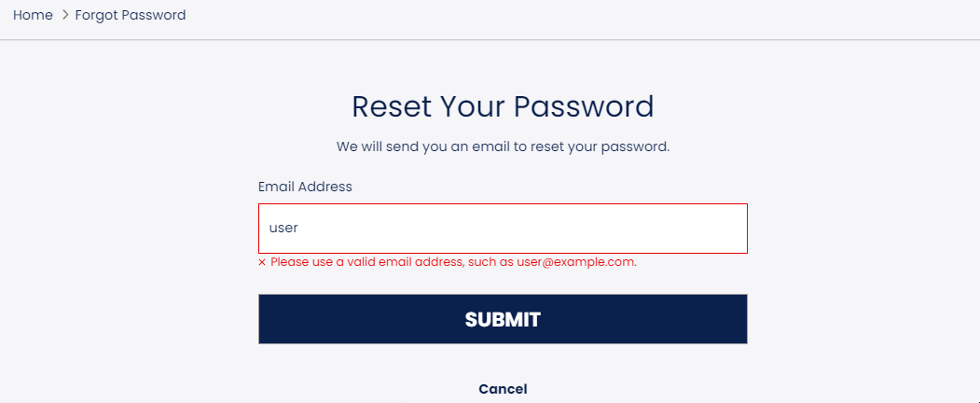Viewport: 980px width, 403px height.
Task: Select the Forgot Password breadcrumb
Action: pyautogui.click(x=131, y=15)
